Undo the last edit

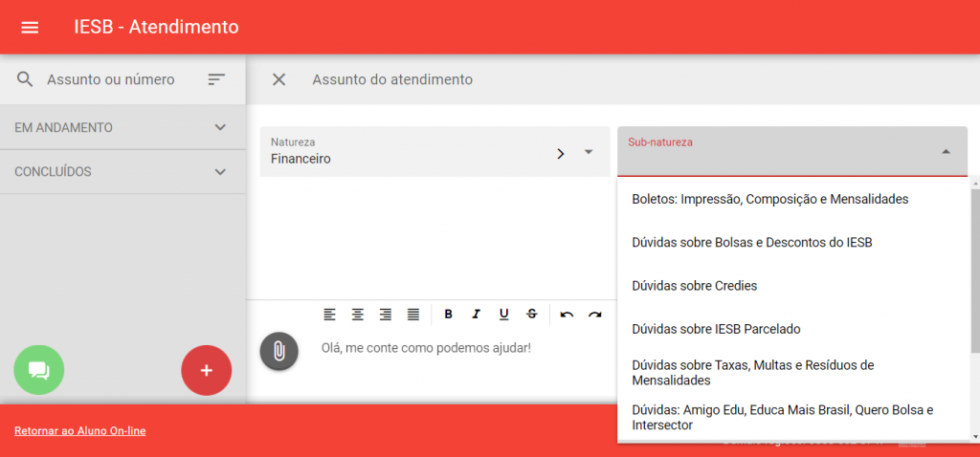(x=567, y=315)
